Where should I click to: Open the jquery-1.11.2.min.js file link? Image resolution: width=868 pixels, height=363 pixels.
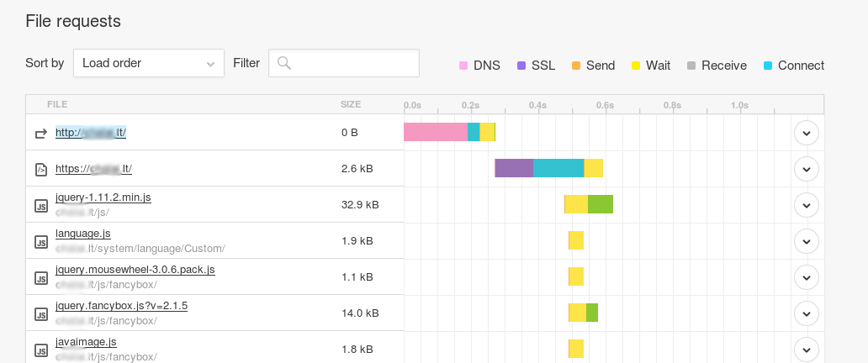(103, 197)
